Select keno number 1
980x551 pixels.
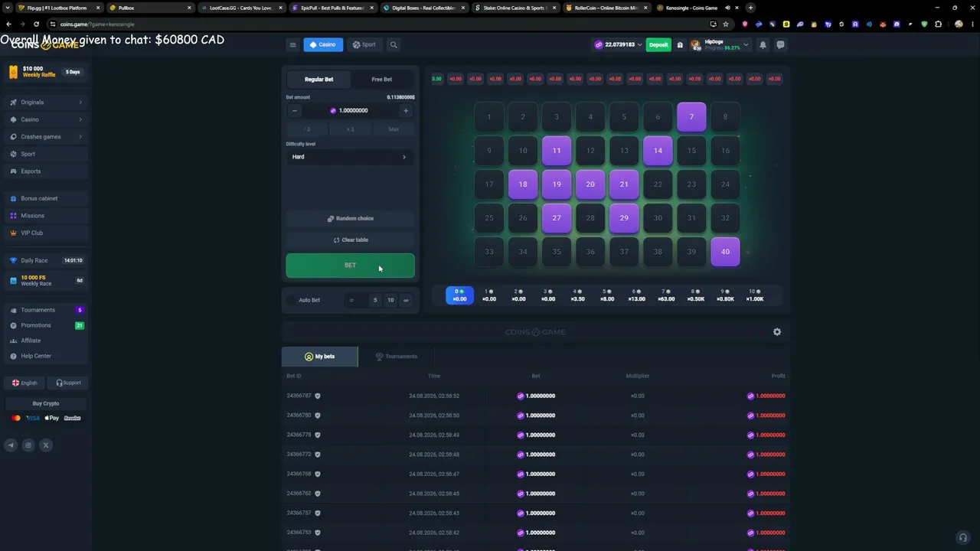[x=489, y=117]
